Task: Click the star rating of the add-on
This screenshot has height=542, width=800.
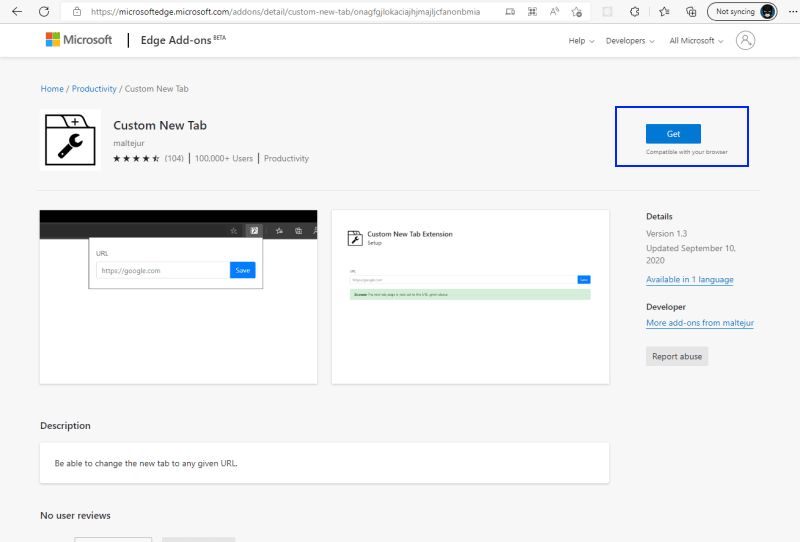Action: [x=136, y=159]
